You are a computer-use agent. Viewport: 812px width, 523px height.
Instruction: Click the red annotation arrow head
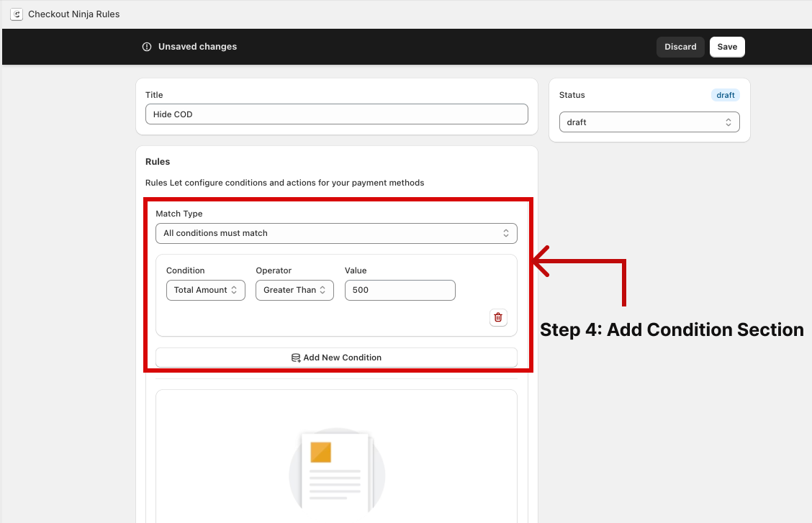tap(540, 261)
